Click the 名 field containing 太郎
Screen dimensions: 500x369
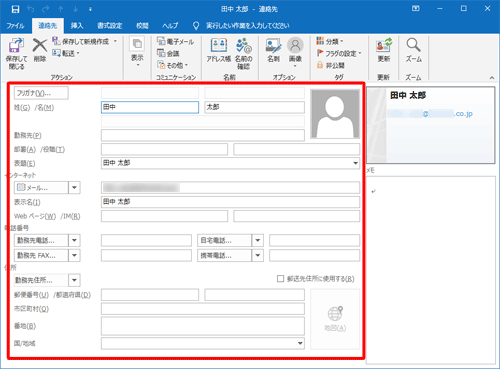click(x=255, y=107)
